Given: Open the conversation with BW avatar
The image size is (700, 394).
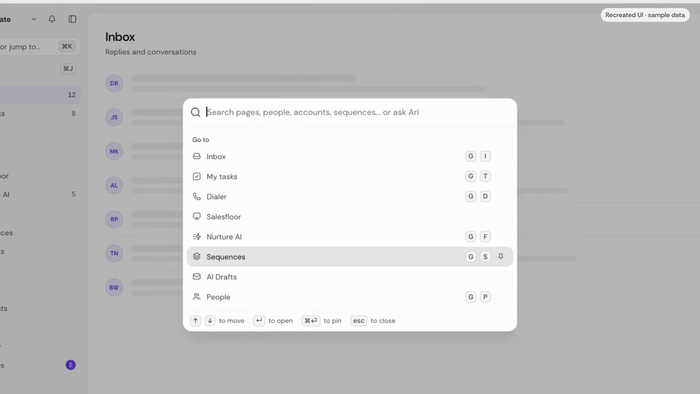Looking at the screenshot, I should point(114,287).
